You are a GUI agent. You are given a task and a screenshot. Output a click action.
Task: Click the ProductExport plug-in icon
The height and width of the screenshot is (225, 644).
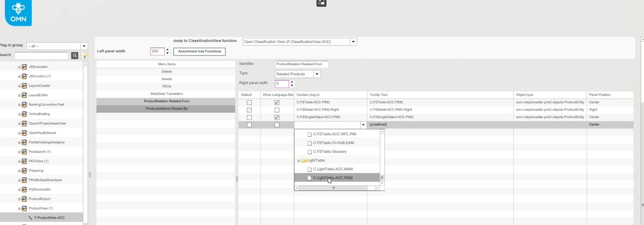pyautogui.click(x=24, y=199)
